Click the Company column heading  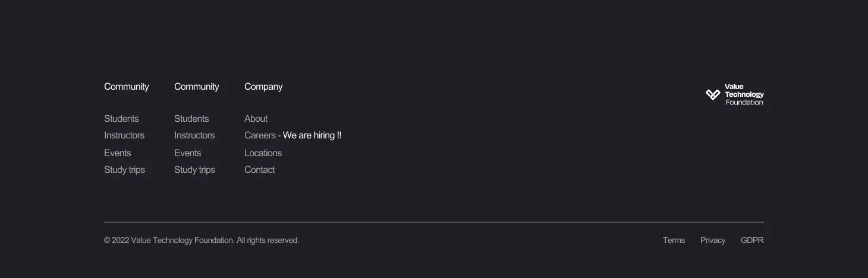point(263,87)
